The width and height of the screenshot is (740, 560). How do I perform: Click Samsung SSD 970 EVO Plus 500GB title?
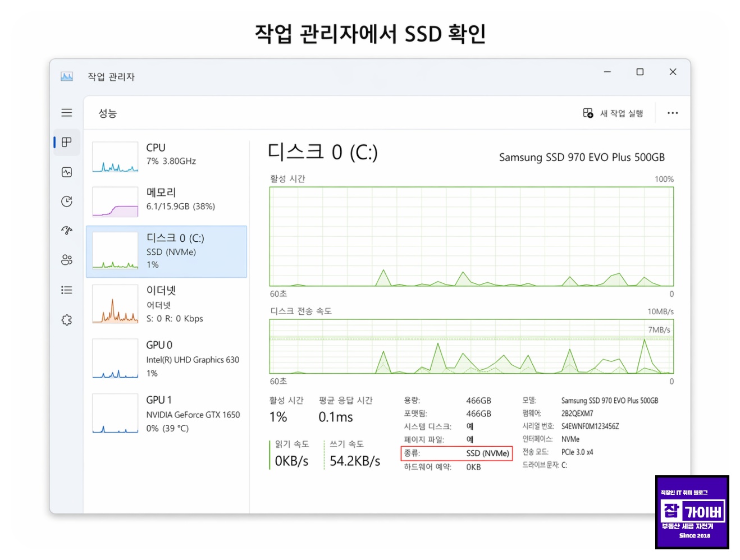tap(582, 158)
